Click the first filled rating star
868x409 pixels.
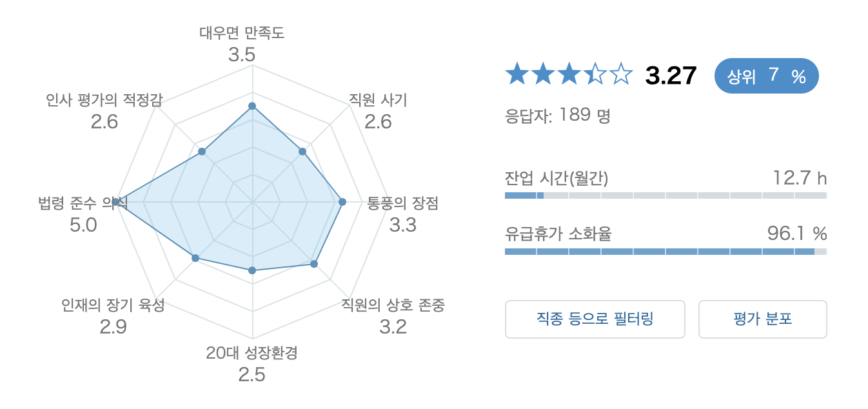tap(517, 75)
